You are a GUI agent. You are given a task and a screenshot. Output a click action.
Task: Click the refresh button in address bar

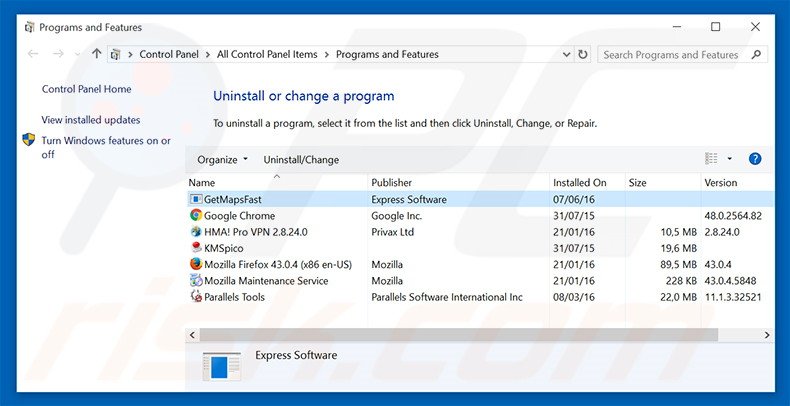point(583,54)
